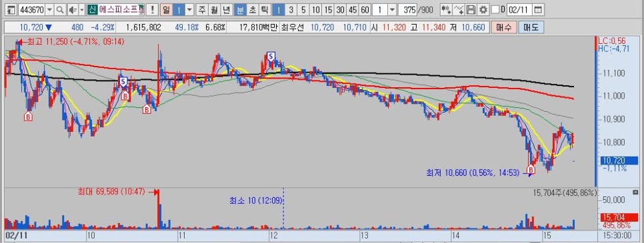
Task: Expand the interval dropdown before 375/900
Action: tap(392, 9)
